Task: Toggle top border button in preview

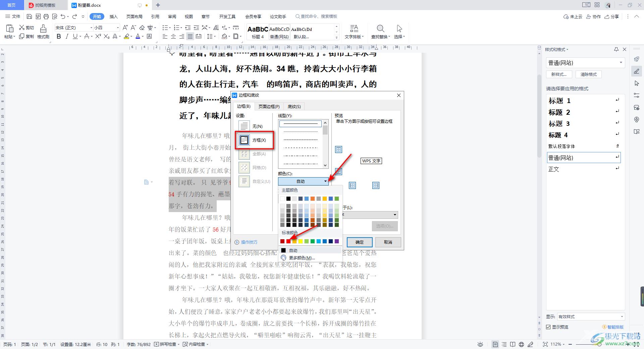Action: click(339, 149)
